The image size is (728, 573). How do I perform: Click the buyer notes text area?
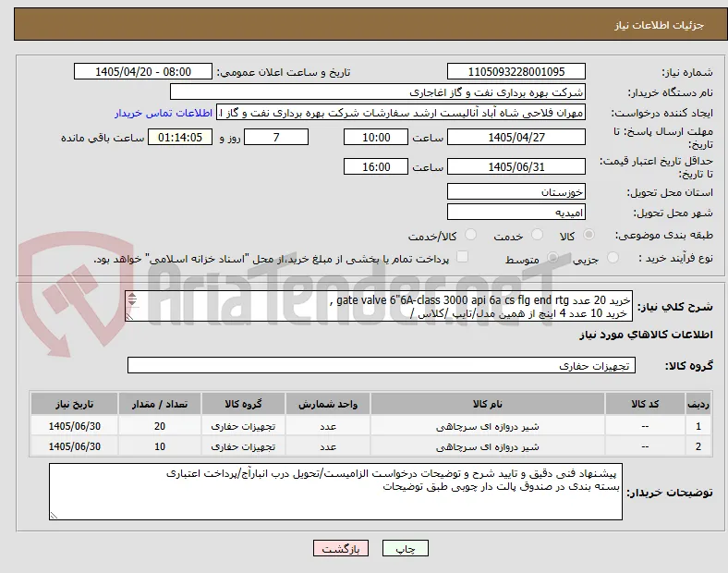[x=335, y=492]
